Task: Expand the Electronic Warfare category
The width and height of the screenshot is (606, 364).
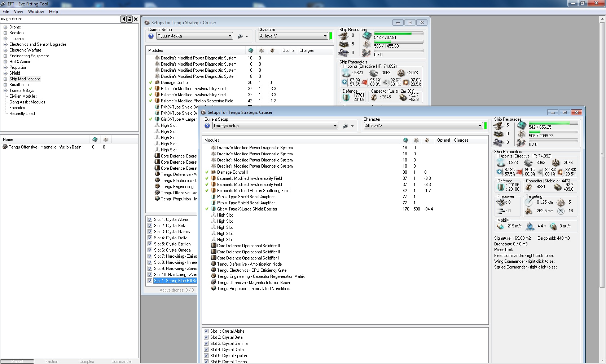Action: 5,50
